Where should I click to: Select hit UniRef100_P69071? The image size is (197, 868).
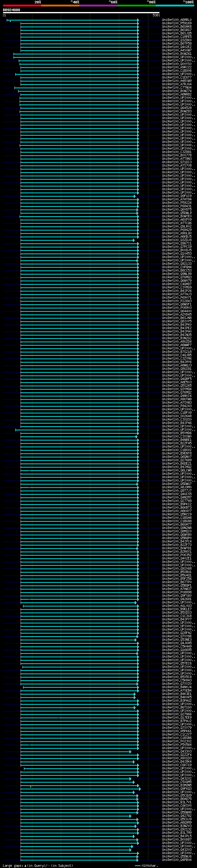(x=177, y=297)
